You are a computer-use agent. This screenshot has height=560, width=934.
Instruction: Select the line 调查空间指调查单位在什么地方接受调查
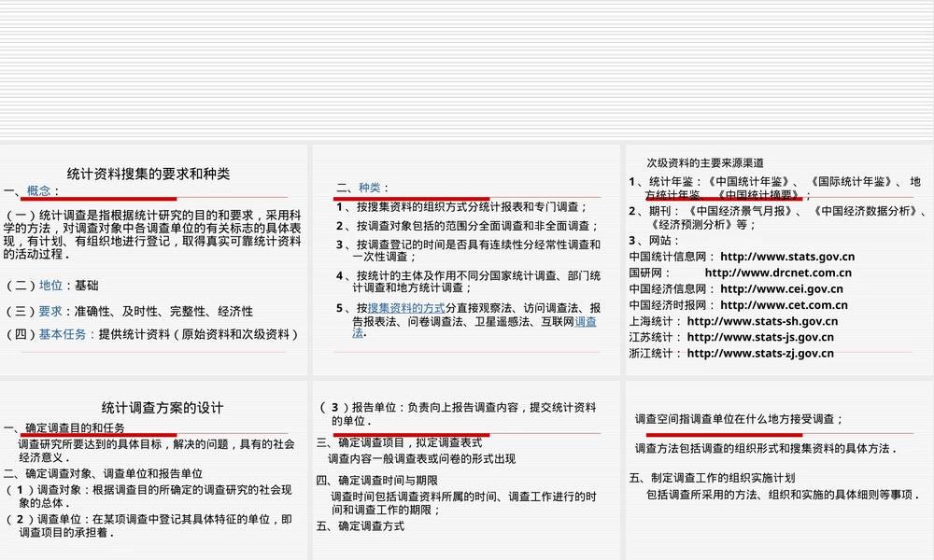pyautogui.click(x=739, y=418)
